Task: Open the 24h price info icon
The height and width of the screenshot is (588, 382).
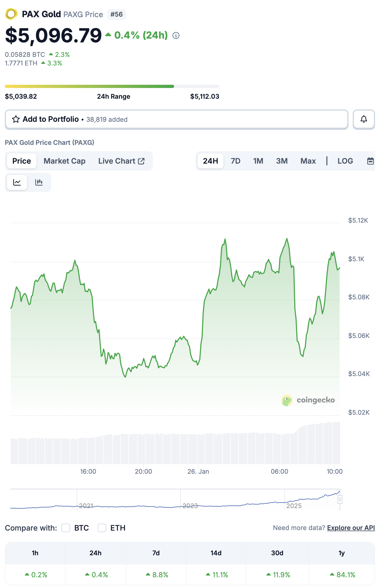Action: click(x=176, y=35)
